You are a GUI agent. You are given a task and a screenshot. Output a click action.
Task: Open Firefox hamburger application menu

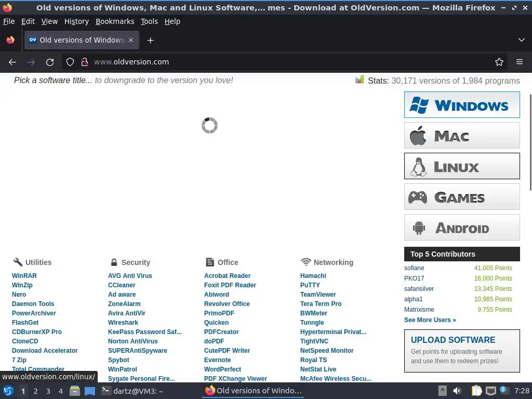pos(520,62)
